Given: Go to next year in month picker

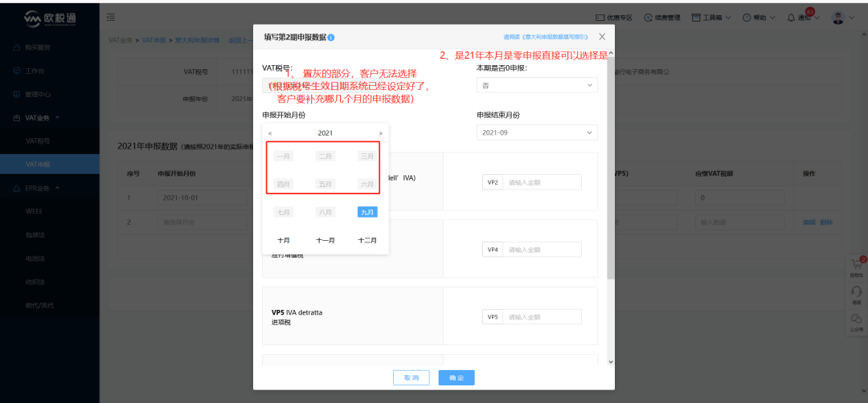Looking at the screenshot, I should pyautogui.click(x=380, y=133).
